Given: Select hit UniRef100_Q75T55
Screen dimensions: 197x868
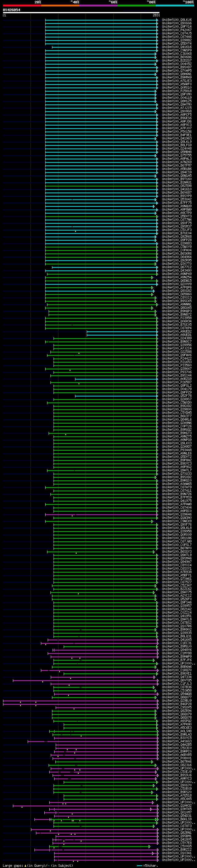Looking at the screenshot, I should 177,155.
